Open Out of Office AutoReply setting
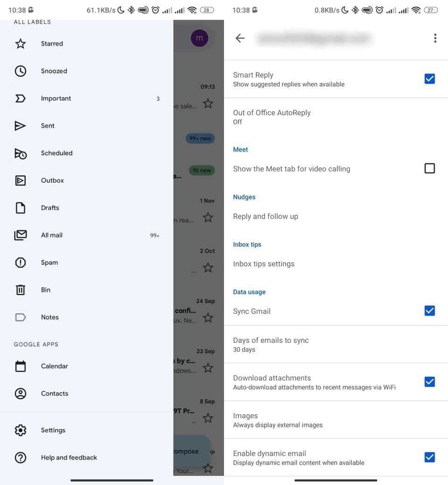448x485 pixels. 272,117
